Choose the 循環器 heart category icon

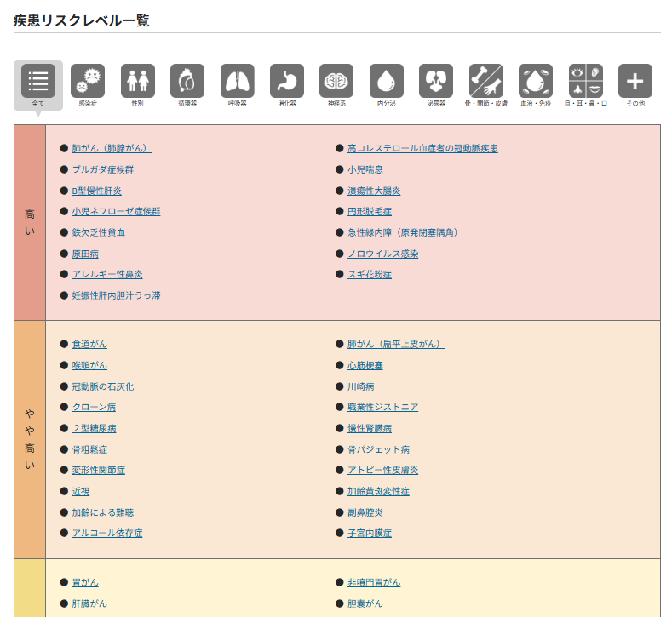187,81
